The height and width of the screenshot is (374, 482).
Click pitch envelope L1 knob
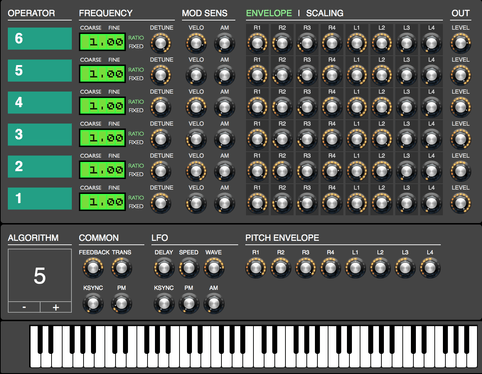pyautogui.click(x=355, y=268)
